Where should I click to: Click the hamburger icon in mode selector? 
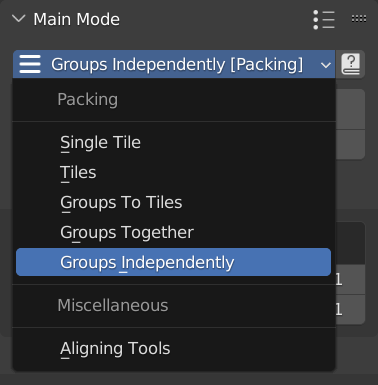pyautogui.click(x=30, y=64)
